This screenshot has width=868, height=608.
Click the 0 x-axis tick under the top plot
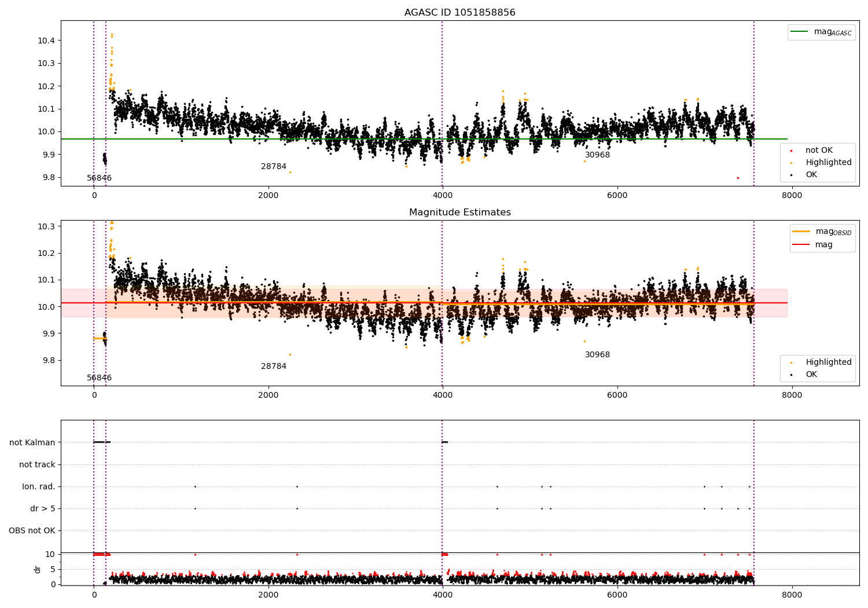tap(94, 196)
